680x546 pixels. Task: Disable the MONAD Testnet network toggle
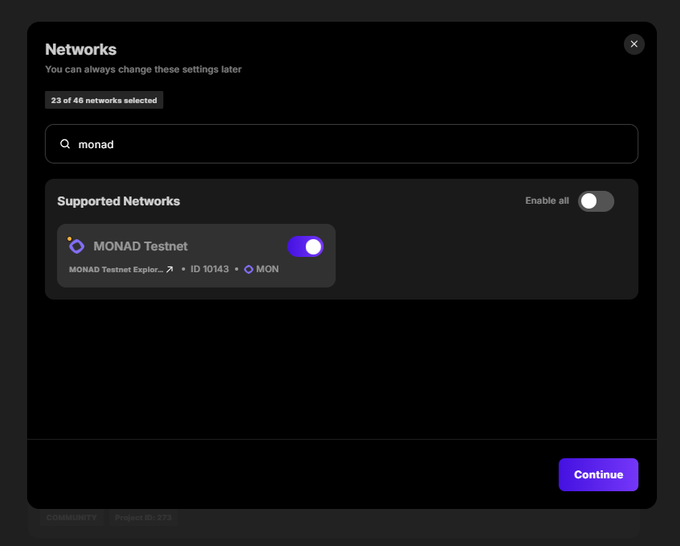[305, 247]
